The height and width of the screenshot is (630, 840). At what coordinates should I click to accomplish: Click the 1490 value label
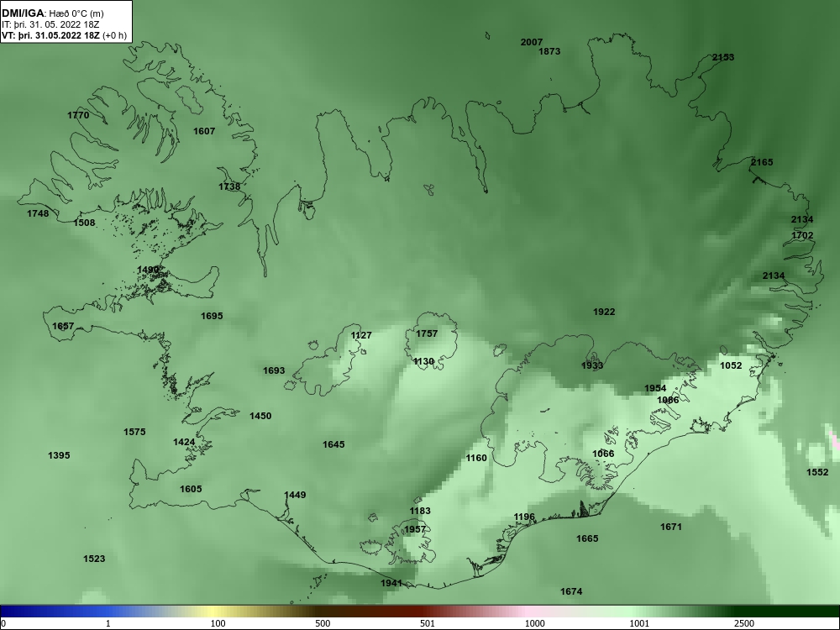[x=148, y=270]
